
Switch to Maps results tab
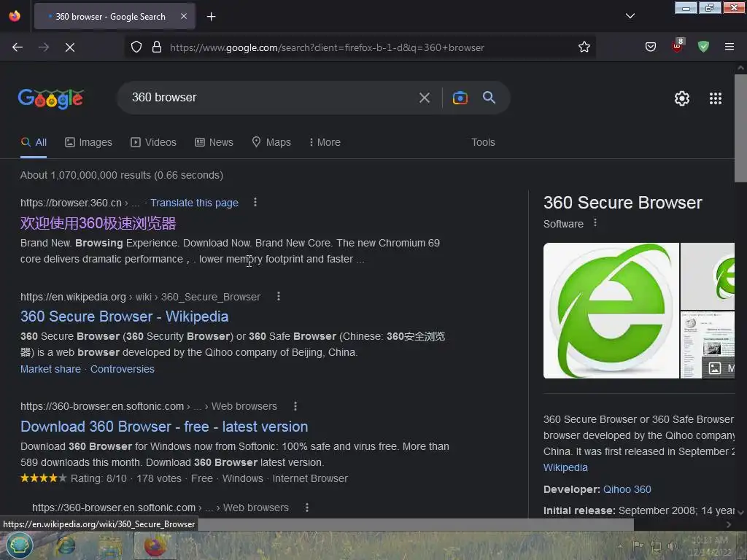271,142
